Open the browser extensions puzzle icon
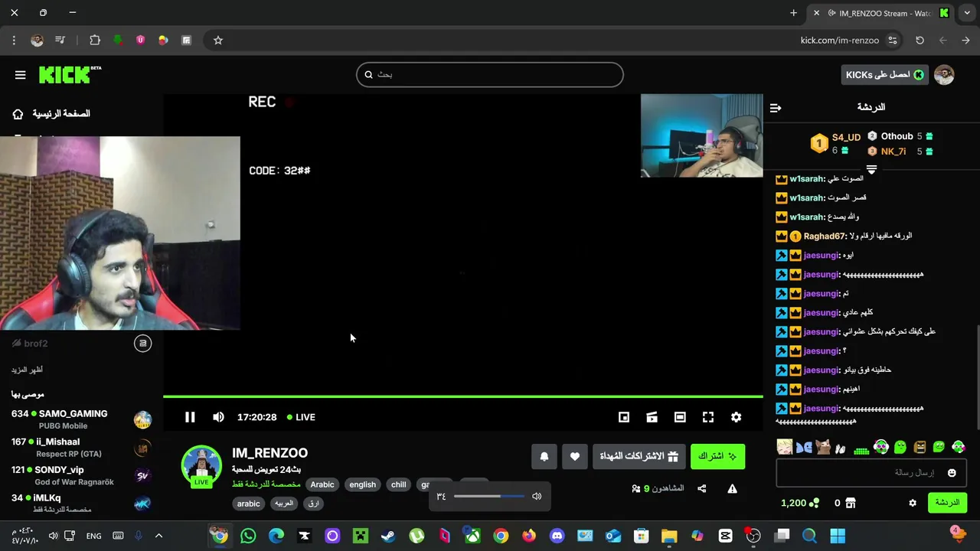This screenshot has height=551, width=980. pos(95,41)
